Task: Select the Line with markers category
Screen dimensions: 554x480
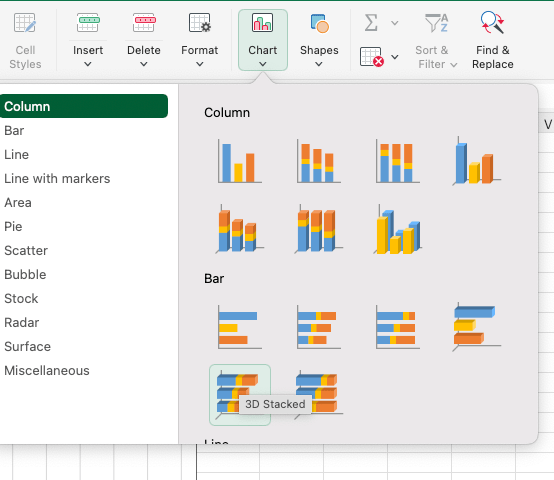Action: point(57,178)
